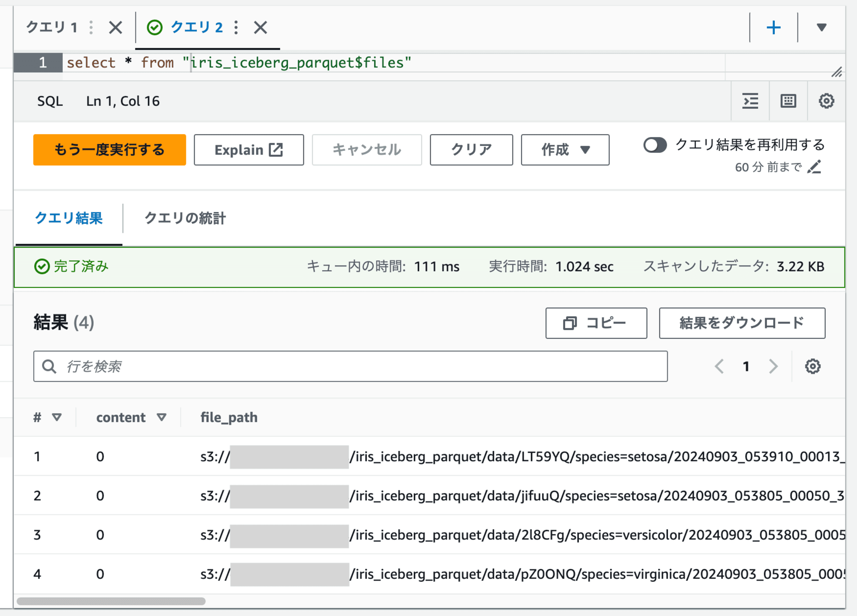Click the horizontal results scrollbar
Viewport: 857px width, 616px height.
pyautogui.click(x=111, y=601)
